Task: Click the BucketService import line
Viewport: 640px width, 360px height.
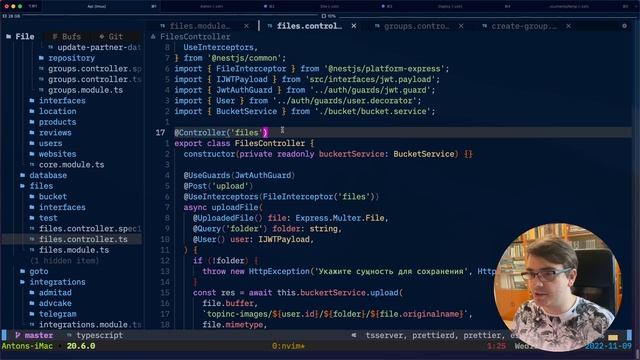Action: (305, 111)
